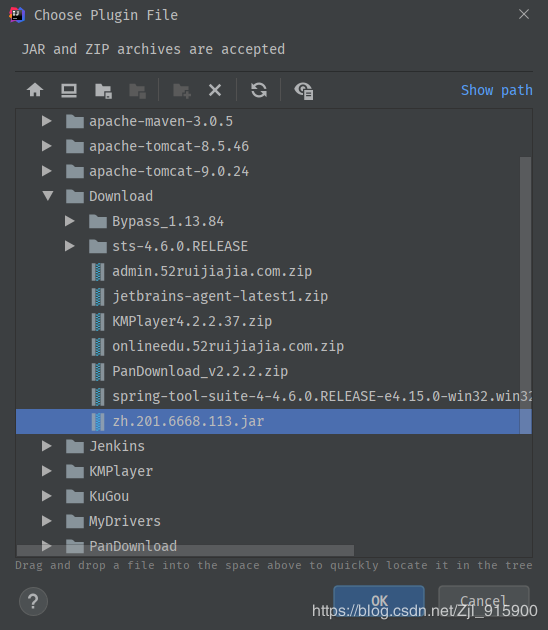Collapse the Download folder
Viewport: 548px width, 630px height.
[x=48, y=196]
